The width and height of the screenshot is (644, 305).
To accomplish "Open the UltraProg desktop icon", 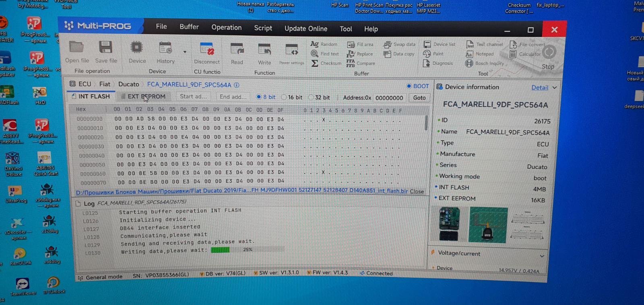I will (16, 194).
